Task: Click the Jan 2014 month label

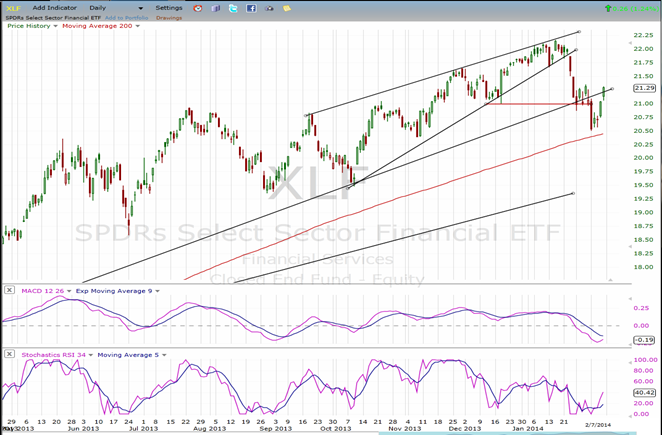Action: 527,429
